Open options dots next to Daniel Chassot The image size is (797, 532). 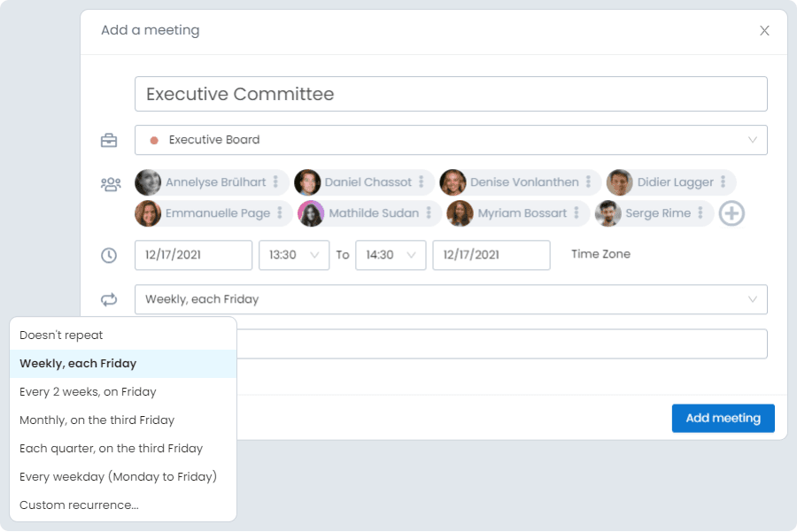[x=422, y=182]
